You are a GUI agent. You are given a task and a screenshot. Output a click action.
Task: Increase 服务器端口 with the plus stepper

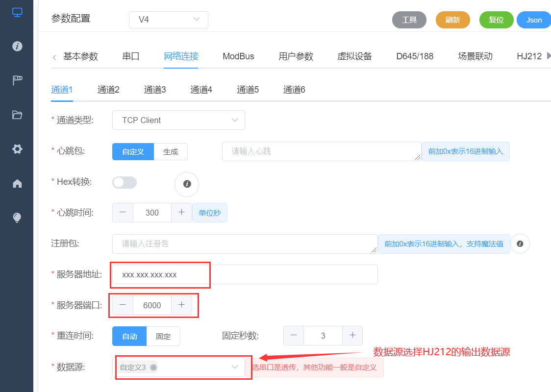tap(182, 305)
